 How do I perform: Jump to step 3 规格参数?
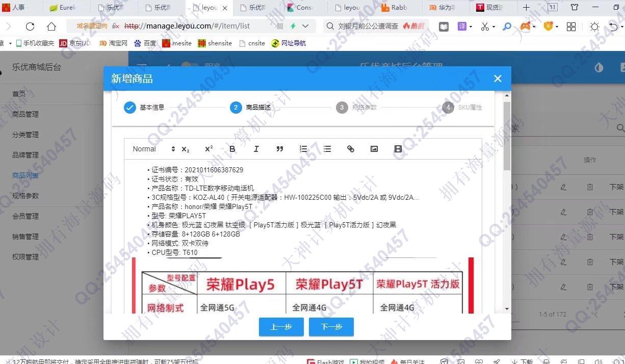coord(356,108)
